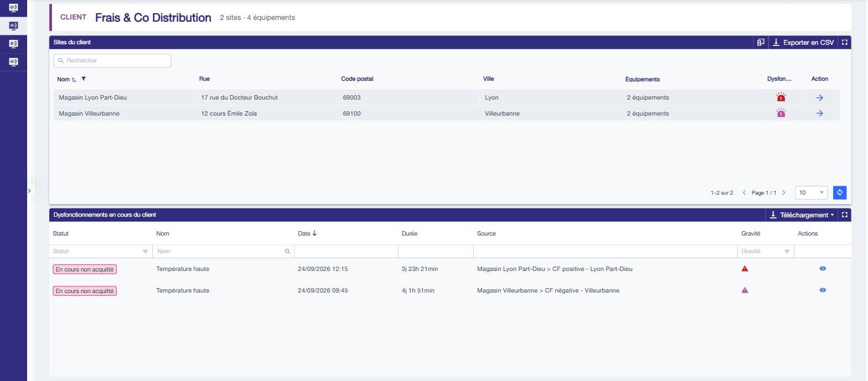
Task: Click postal code 69003
Action: pos(352,97)
